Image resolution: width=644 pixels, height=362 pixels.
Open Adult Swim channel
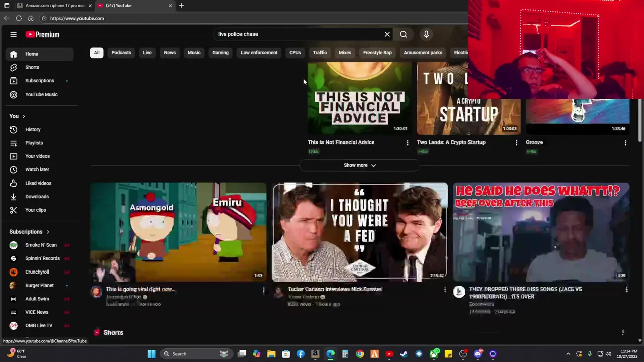(40, 299)
